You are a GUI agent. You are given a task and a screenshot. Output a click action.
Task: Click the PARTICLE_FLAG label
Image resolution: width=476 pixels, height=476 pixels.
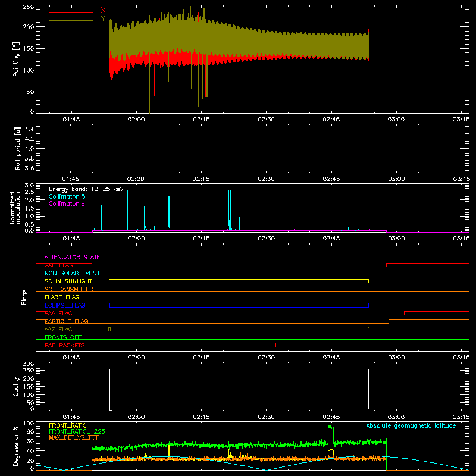point(67,321)
